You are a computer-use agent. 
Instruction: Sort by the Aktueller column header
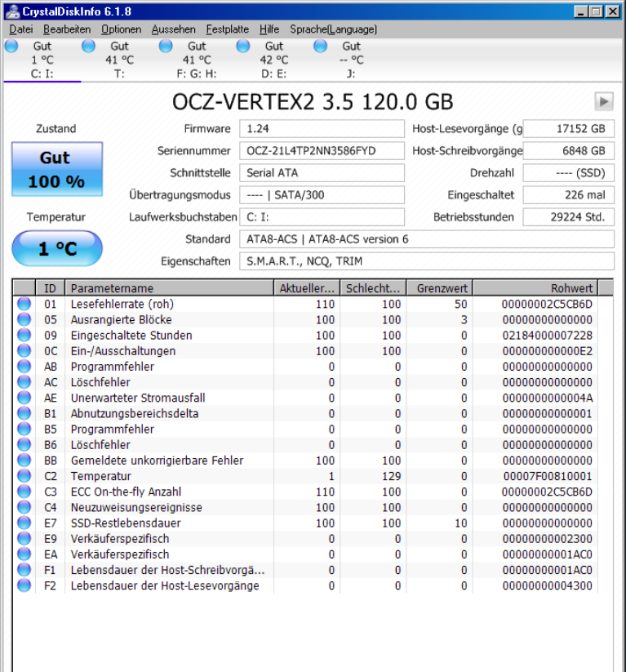pos(307,288)
